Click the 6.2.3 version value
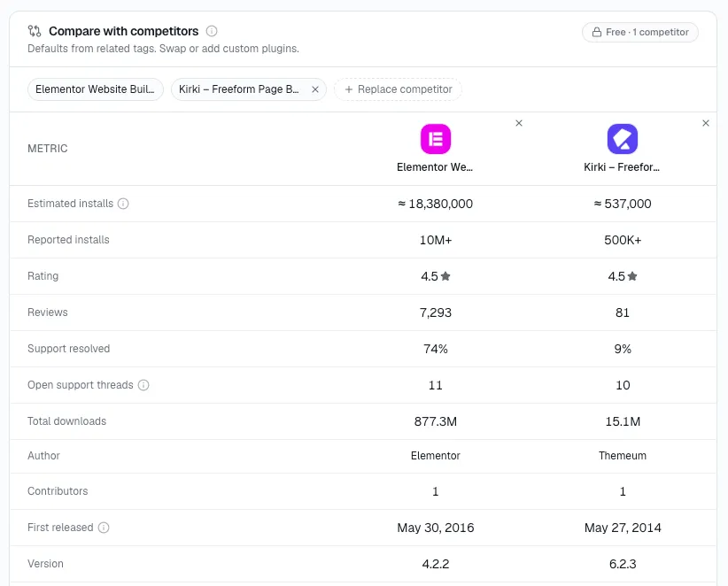 623,564
